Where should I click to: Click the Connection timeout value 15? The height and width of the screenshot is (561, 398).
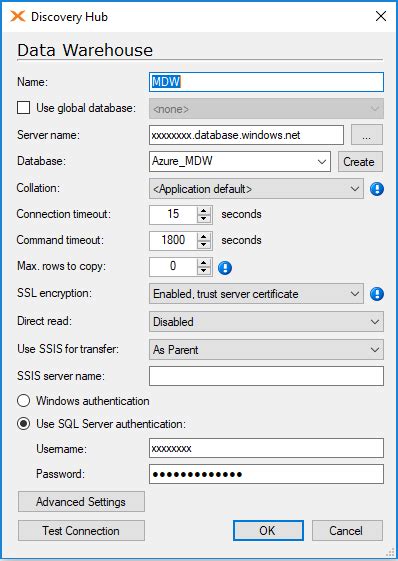coord(173,214)
